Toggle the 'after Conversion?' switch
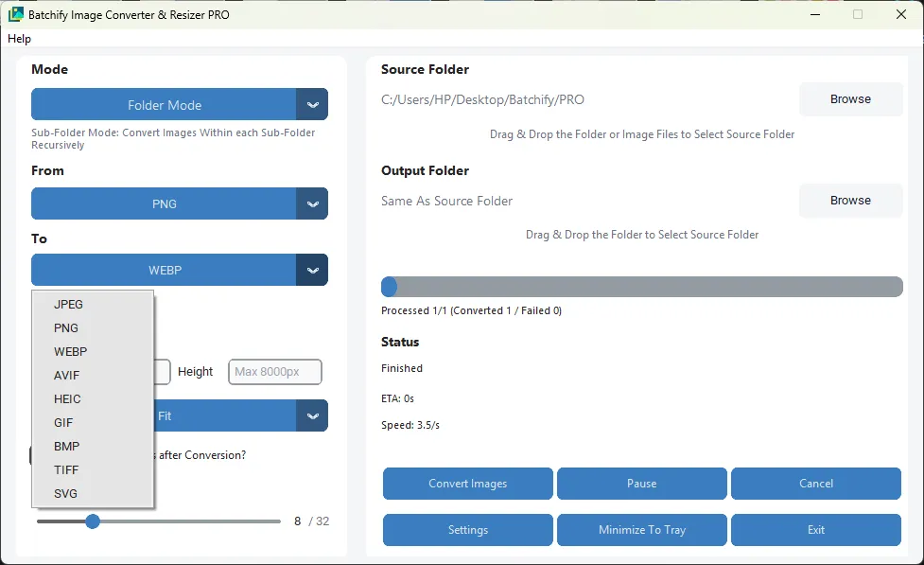 point(31,454)
